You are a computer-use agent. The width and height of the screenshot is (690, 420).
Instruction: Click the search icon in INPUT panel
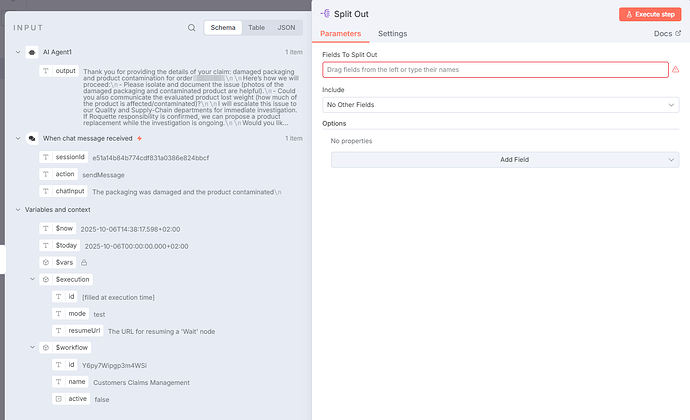point(192,28)
